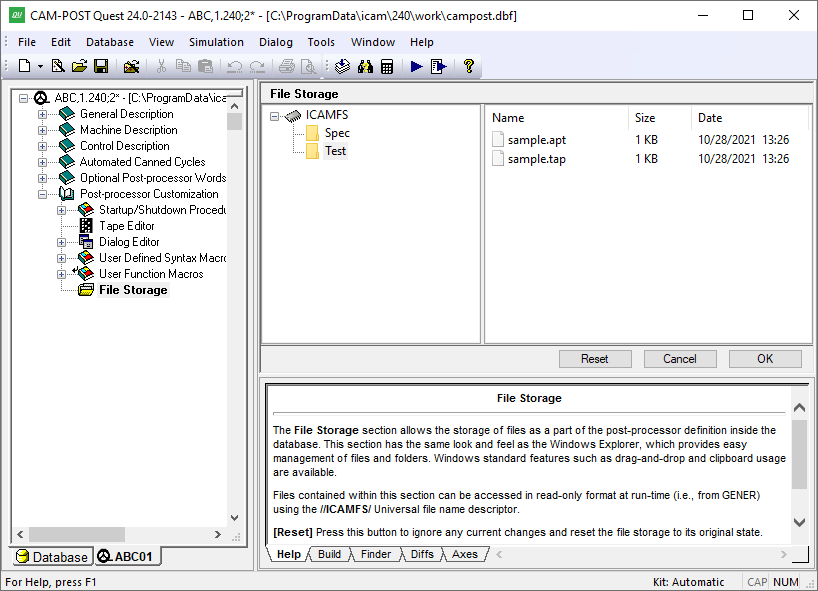The image size is (818, 591).
Task: Collapse the ICAMFS storage tree
Action: [274, 116]
